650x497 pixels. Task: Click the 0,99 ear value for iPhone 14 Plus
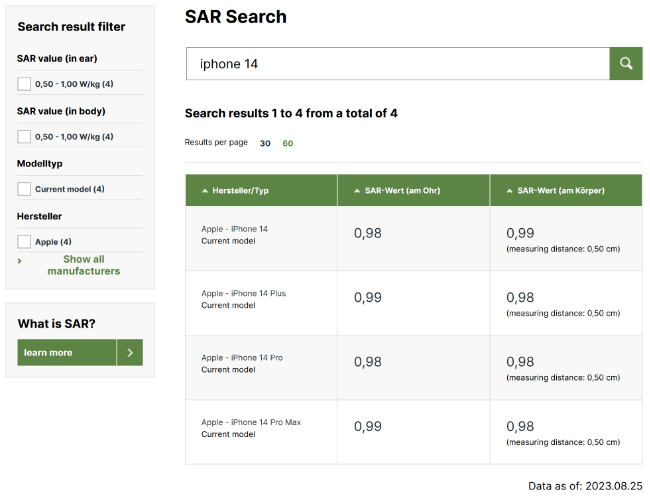coord(368,297)
